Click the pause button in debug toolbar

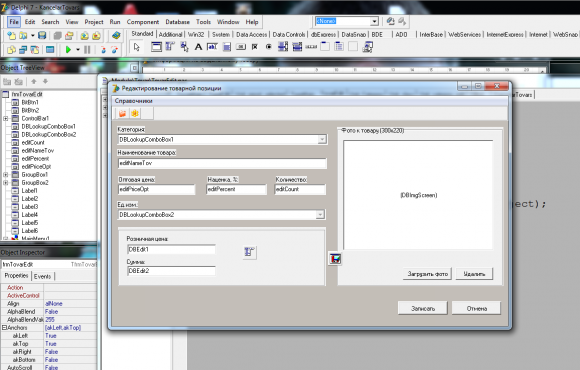(87, 49)
